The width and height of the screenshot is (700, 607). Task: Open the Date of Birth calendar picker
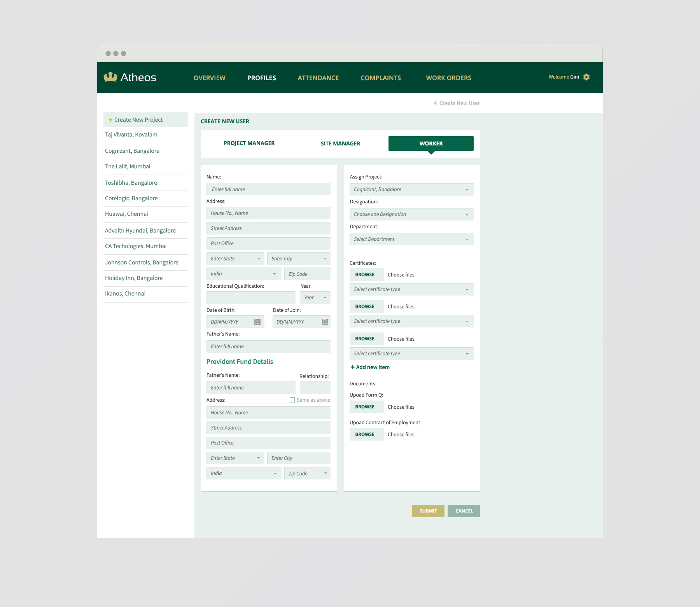tap(257, 322)
